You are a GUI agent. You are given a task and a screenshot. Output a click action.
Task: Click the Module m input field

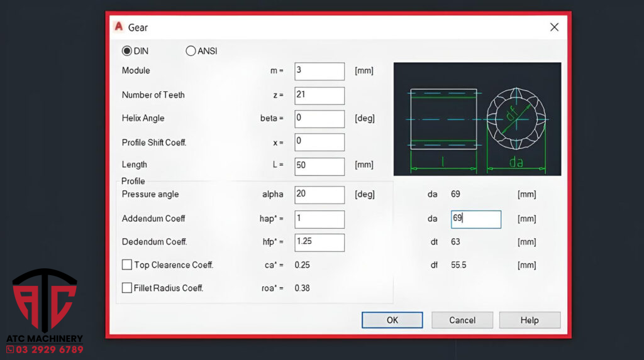(319, 71)
